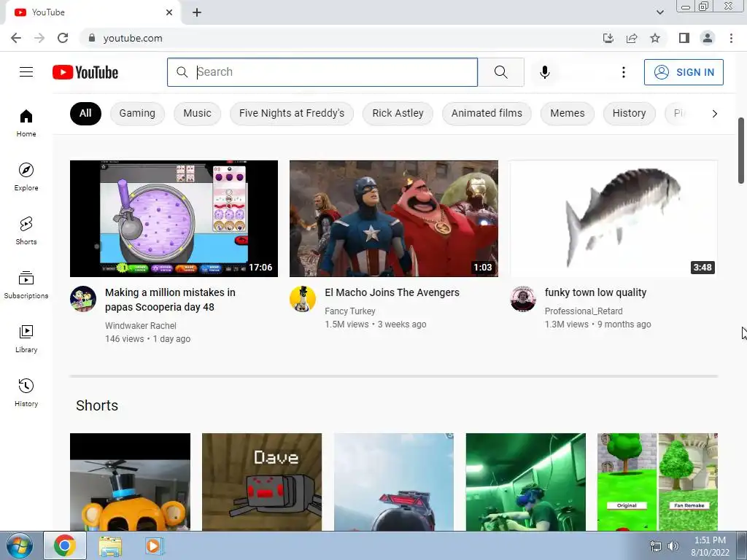The image size is (747, 560).
Task: Click the YouTube logo
Action: [85, 72]
